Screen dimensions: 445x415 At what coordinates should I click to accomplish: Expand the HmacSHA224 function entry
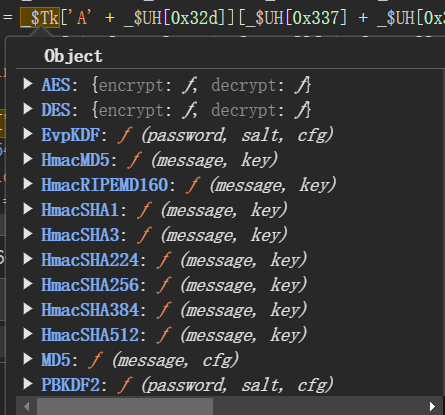(28, 259)
